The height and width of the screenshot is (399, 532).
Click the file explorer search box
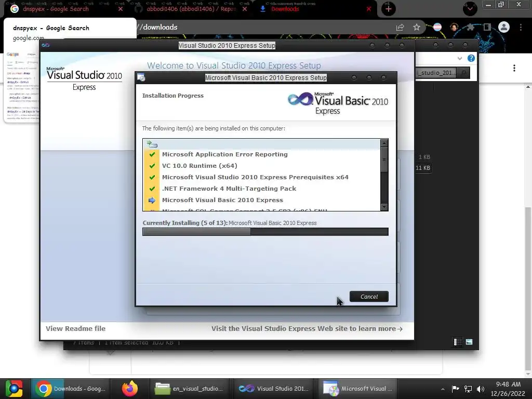coord(436,73)
